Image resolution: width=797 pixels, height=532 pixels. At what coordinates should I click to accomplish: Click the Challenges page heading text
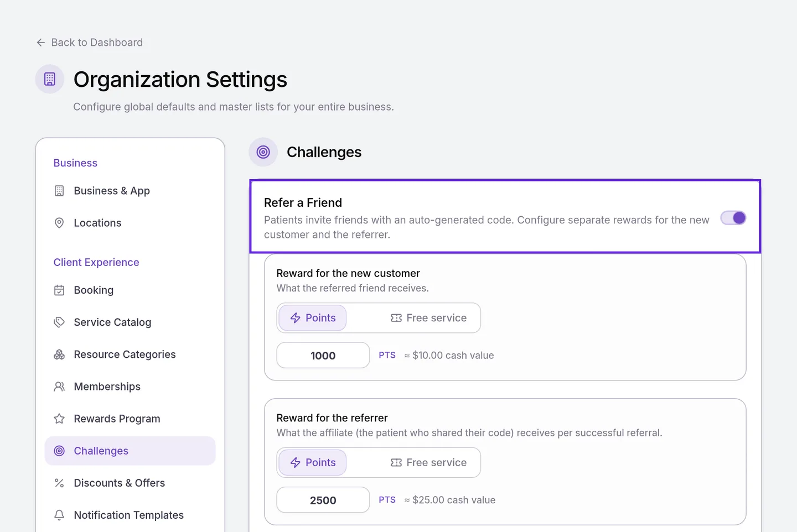tap(324, 152)
